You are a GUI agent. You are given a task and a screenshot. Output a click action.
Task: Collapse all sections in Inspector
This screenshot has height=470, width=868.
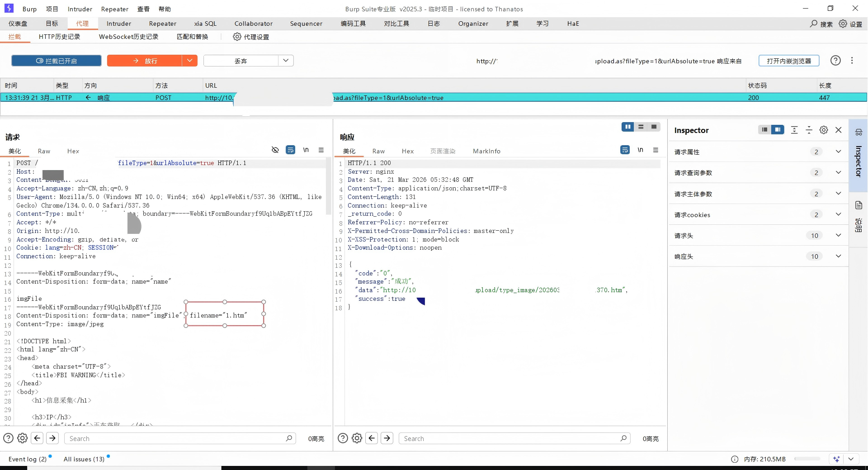pyautogui.click(x=809, y=130)
